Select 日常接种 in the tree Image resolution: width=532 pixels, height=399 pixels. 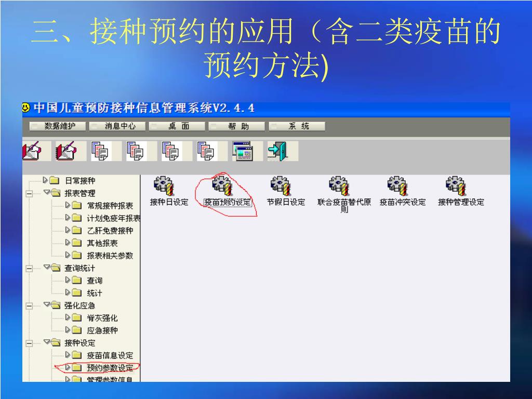[x=80, y=181]
